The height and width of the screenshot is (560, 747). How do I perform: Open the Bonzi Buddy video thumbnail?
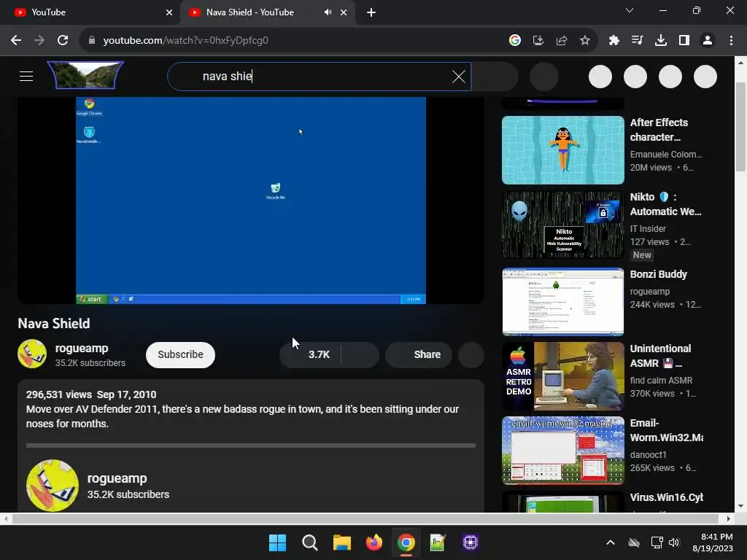tap(562, 302)
